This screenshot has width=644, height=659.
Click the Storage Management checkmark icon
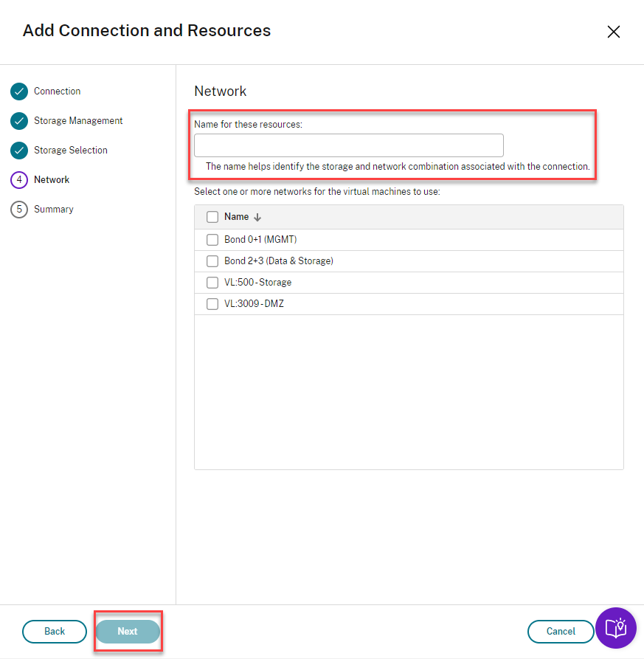pyautogui.click(x=19, y=121)
